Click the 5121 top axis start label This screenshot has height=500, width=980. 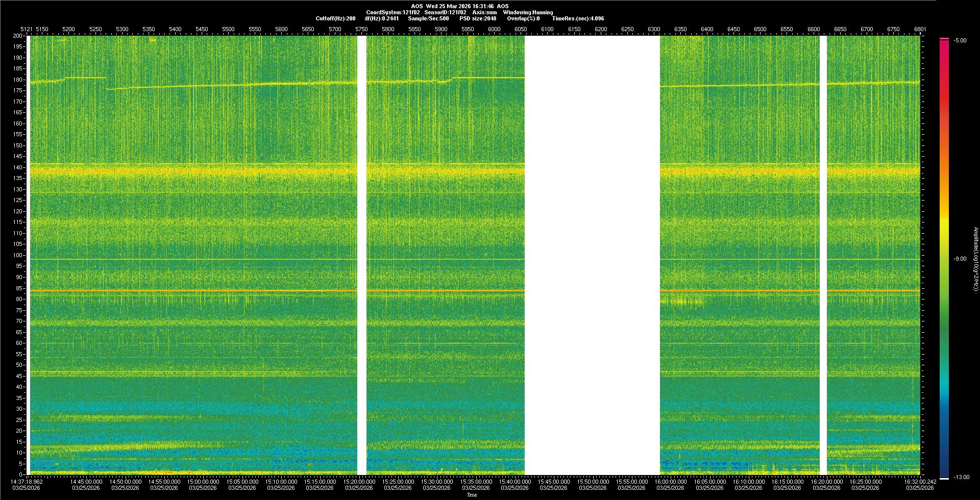(27, 29)
